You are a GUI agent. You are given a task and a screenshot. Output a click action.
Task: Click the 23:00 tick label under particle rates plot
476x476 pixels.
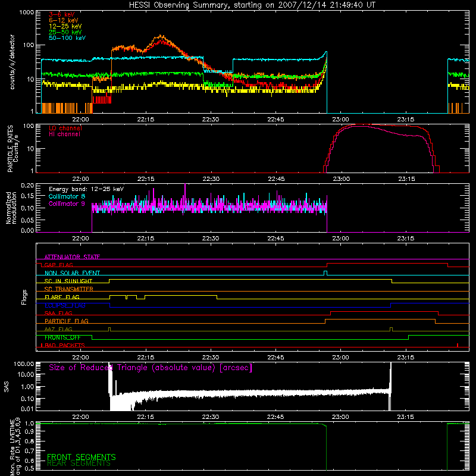coord(341,179)
